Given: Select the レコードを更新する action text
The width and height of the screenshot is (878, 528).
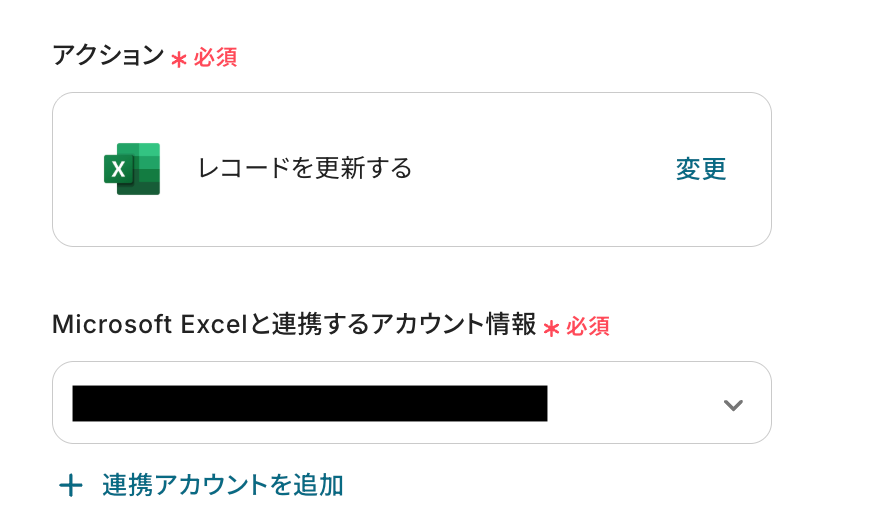Looking at the screenshot, I should click(305, 168).
